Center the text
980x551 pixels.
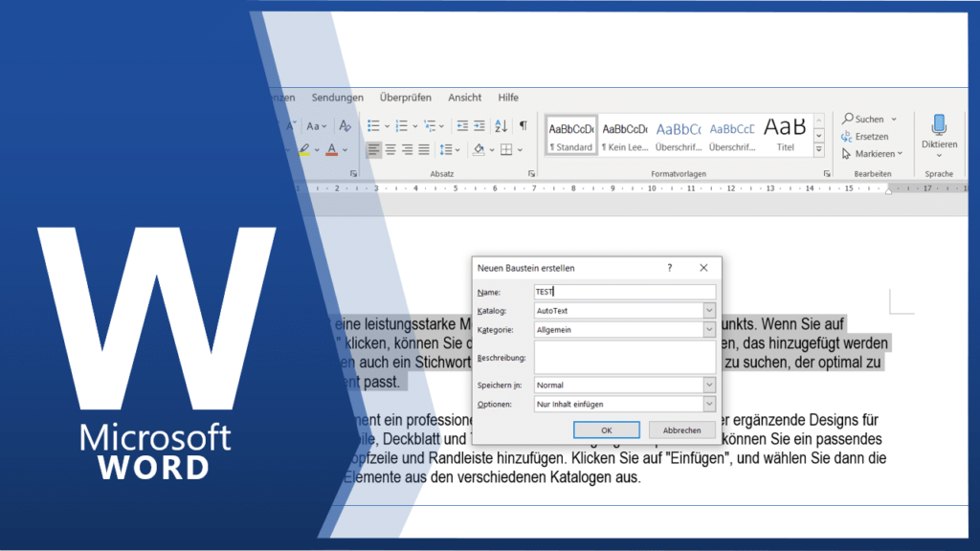[390, 150]
